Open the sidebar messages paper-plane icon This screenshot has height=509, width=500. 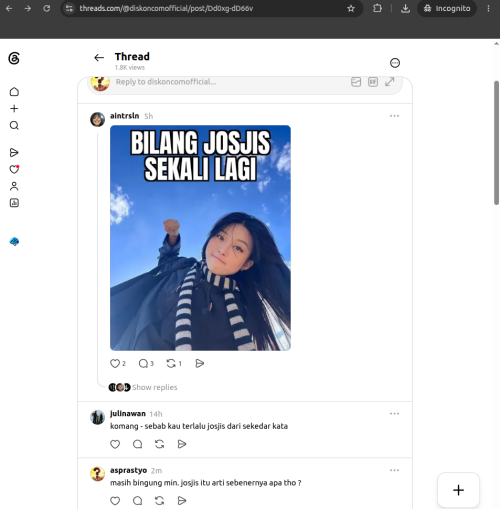point(14,153)
